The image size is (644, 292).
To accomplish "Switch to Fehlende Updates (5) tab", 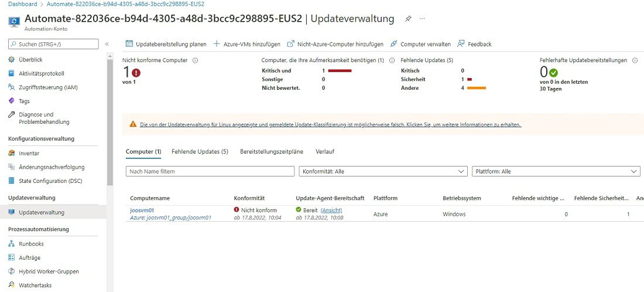I will coord(200,151).
